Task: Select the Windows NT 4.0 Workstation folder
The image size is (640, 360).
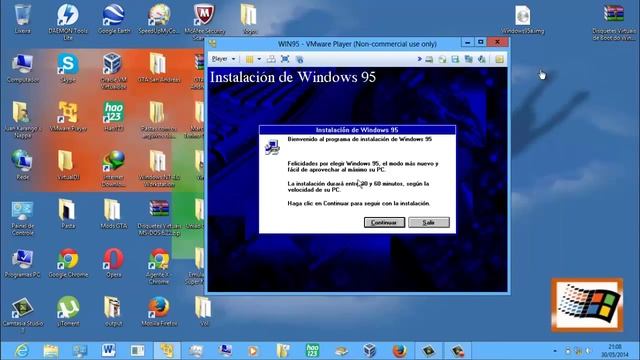Action: (159, 168)
